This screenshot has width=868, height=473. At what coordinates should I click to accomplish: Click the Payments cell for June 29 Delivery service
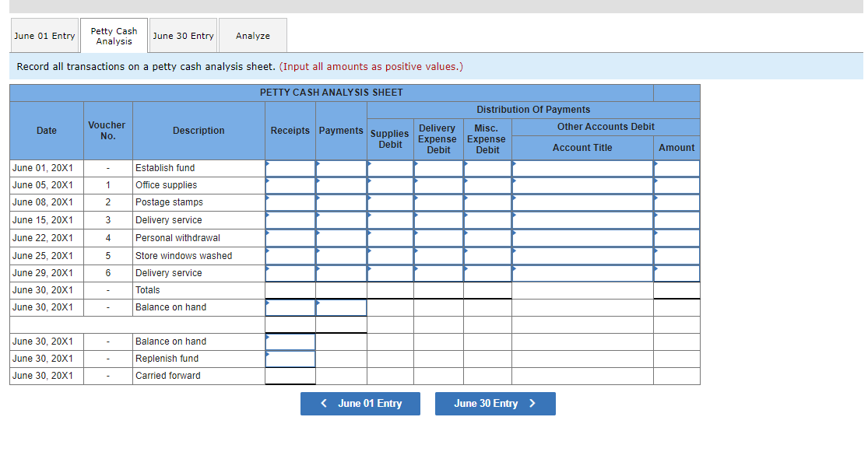(x=341, y=273)
